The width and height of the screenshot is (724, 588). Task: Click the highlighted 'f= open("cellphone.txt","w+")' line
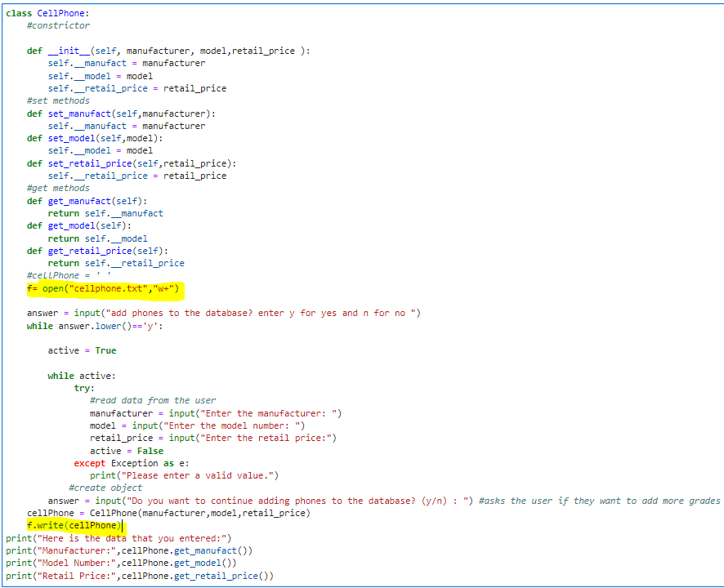click(102, 289)
